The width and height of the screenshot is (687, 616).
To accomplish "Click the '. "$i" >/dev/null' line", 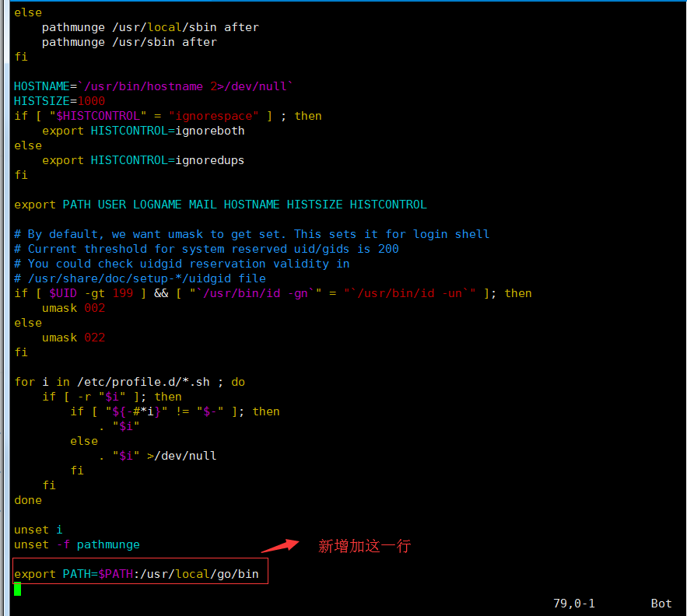I will pyautogui.click(x=157, y=456).
